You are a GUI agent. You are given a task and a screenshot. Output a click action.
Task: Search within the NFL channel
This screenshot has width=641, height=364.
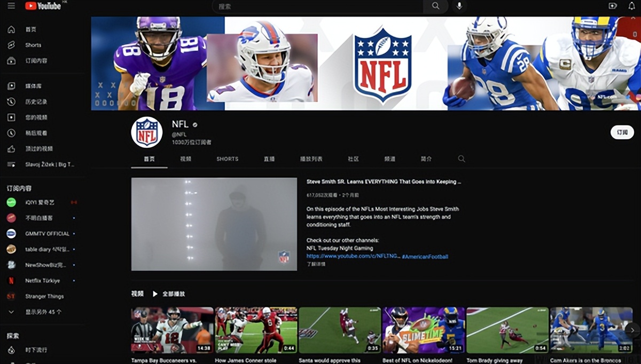(x=462, y=159)
